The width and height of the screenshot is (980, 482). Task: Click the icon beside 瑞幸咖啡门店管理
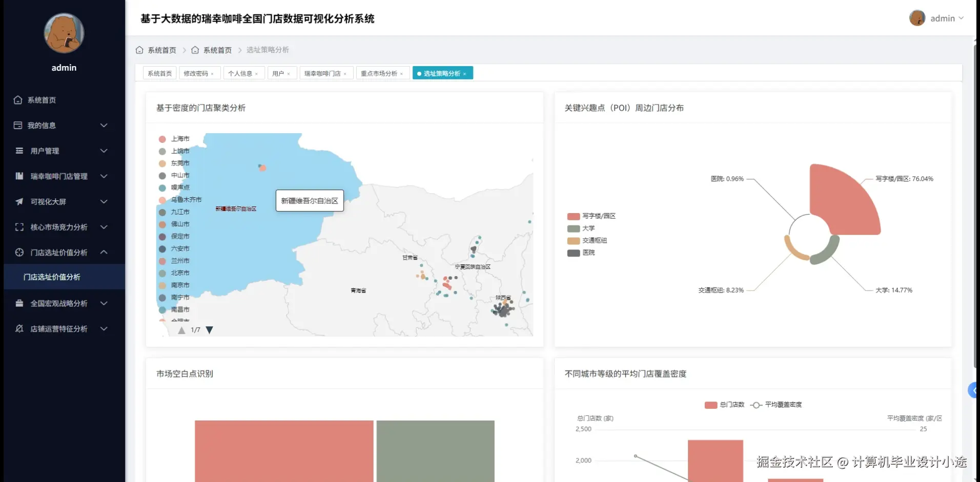coord(19,176)
